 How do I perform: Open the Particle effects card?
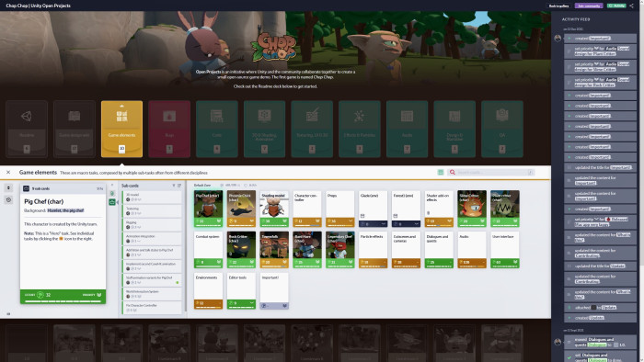click(373, 250)
